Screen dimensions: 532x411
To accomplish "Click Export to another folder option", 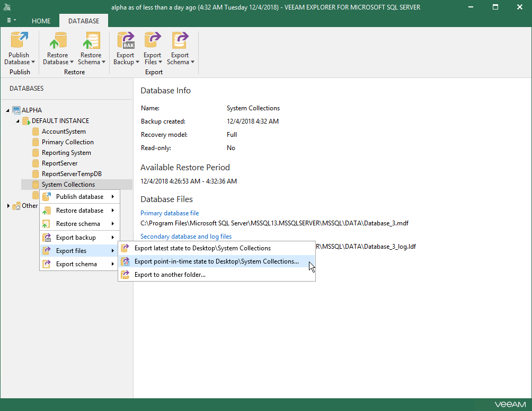I will coord(217,275).
